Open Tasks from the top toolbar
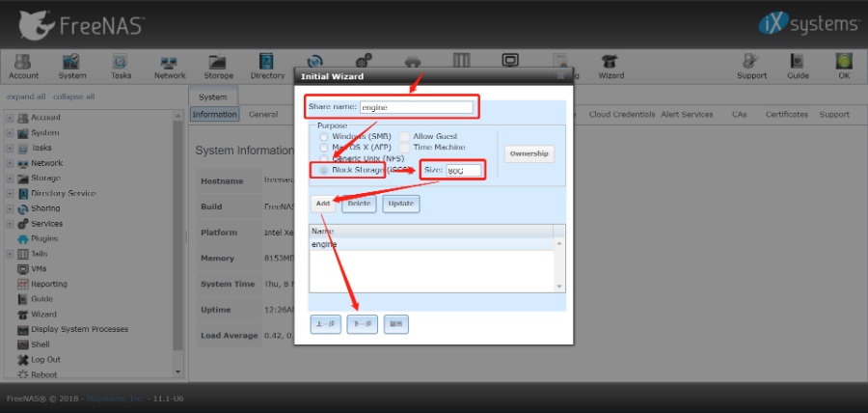The height and width of the screenshot is (413, 868). pyautogui.click(x=121, y=67)
